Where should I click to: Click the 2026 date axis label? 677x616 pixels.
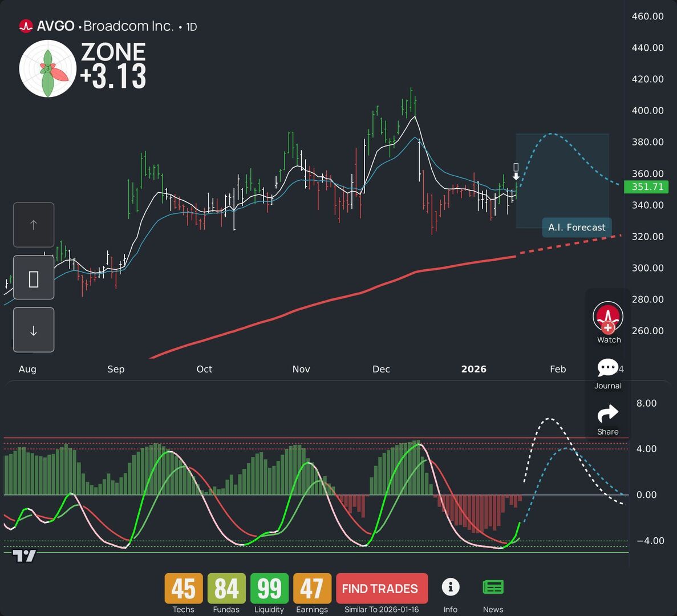[x=473, y=369]
